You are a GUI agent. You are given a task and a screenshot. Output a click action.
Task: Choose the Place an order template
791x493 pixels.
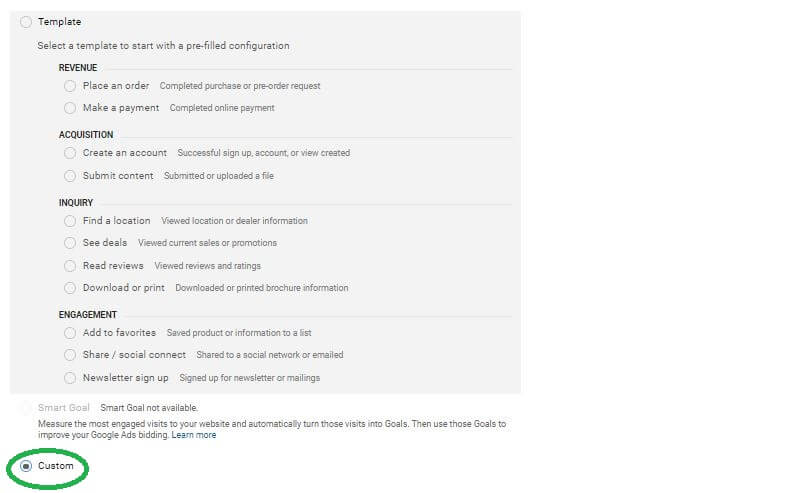tap(70, 86)
